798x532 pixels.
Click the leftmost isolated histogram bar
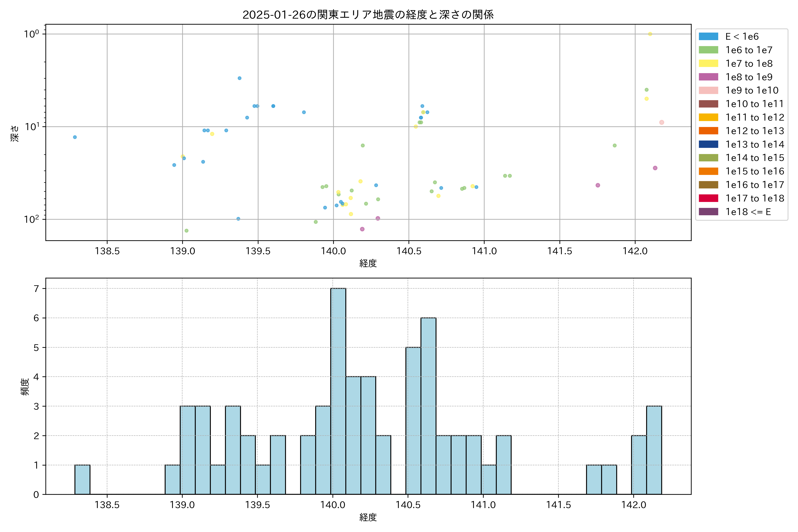(x=82, y=479)
